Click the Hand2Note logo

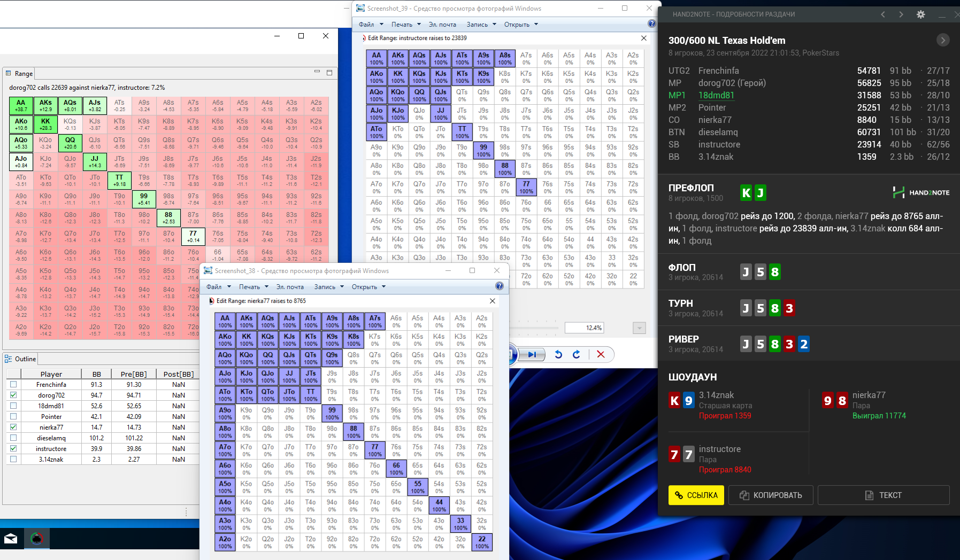(921, 192)
